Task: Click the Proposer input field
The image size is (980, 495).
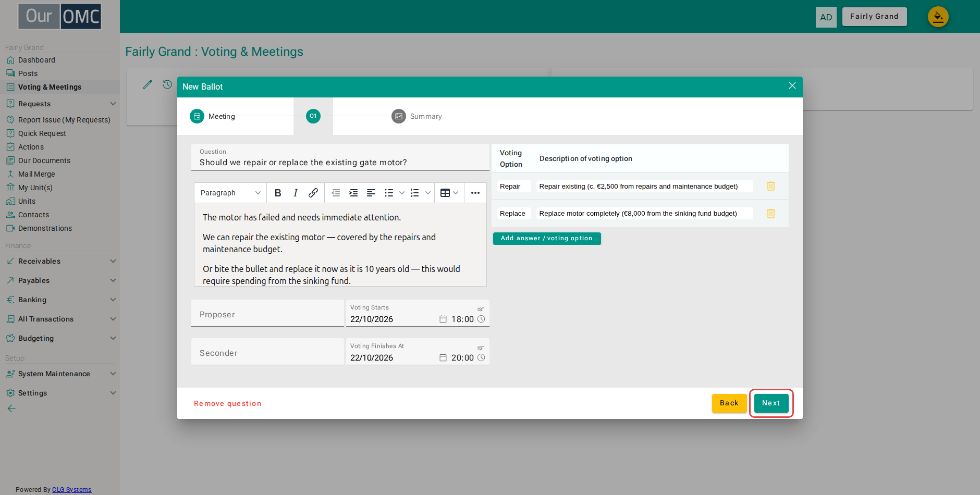Action: [x=267, y=313]
